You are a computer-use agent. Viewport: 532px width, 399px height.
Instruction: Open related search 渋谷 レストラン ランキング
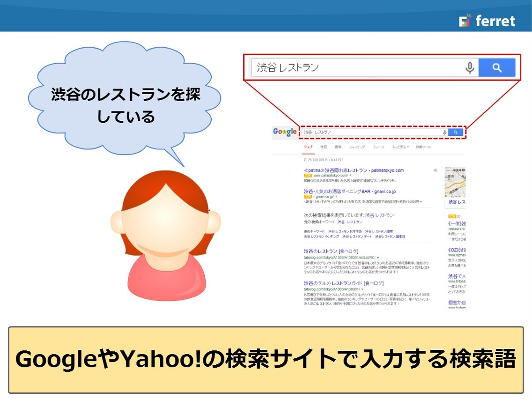pyautogui.click(x=321, y=236)
